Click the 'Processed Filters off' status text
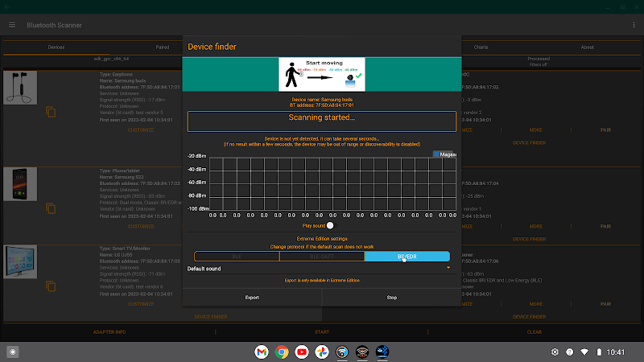644x362 pixels. click(x=539, y=62)
